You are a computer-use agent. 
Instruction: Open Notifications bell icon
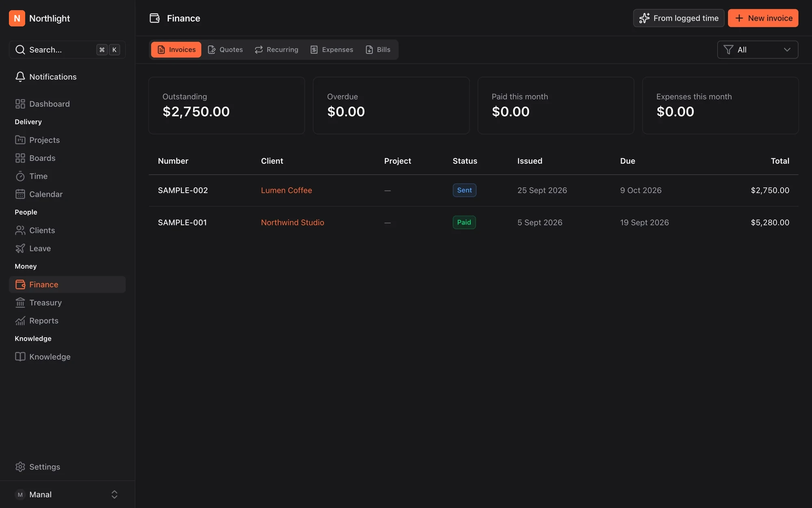click(x=20, y=77)
